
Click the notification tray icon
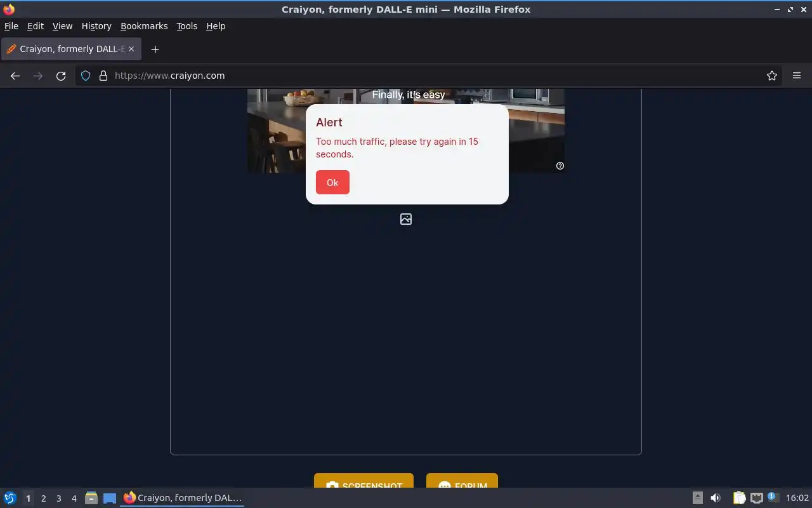tap(773, 497)
